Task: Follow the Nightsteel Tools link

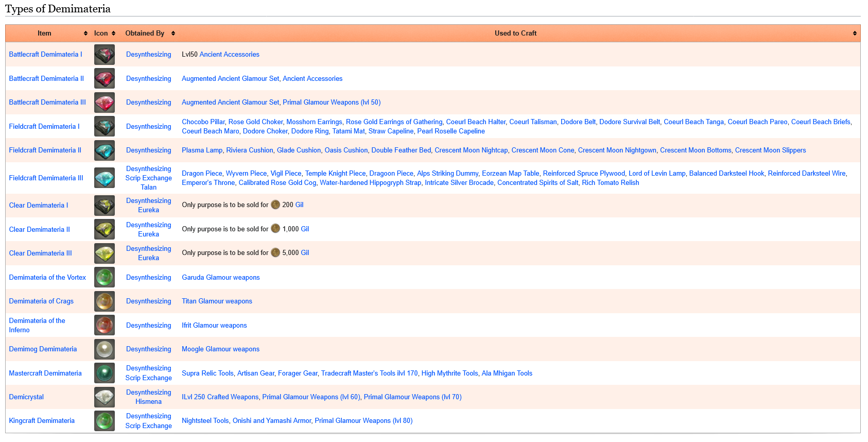Action: click(205, 421)
